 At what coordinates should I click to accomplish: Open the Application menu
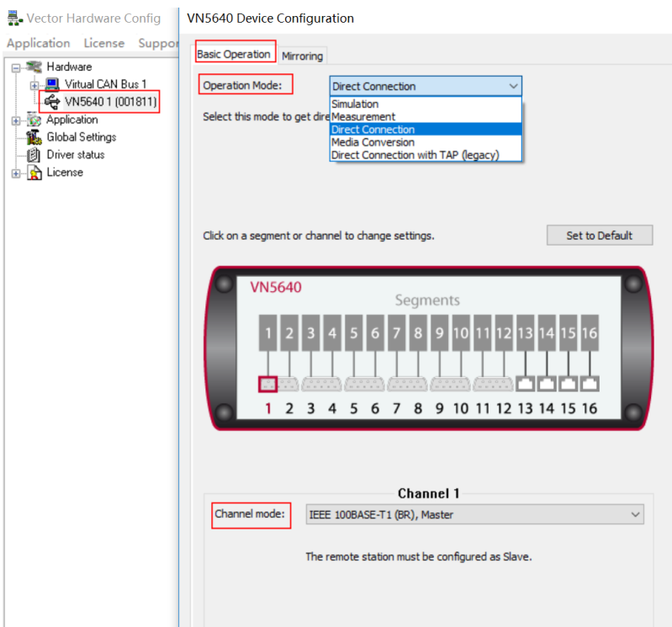click(x=38, y=43)
